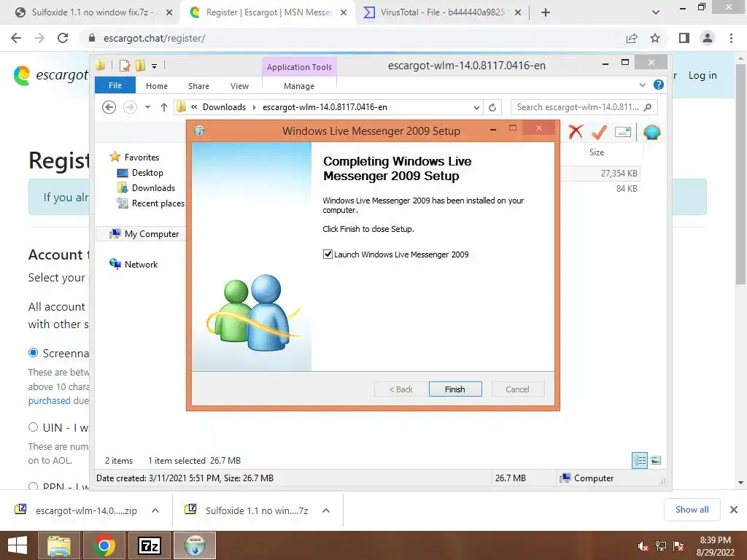747x560 pixels.
Task: Click the blue globe toolbar icon
Action: click(x=651, y=132)
